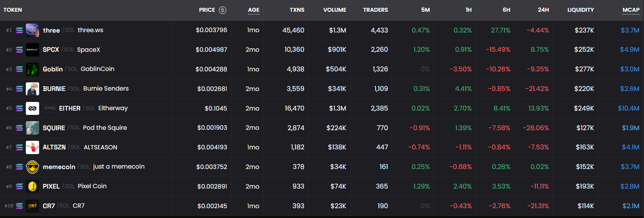Sort by the MCAP column header

(x=631, y=10)
